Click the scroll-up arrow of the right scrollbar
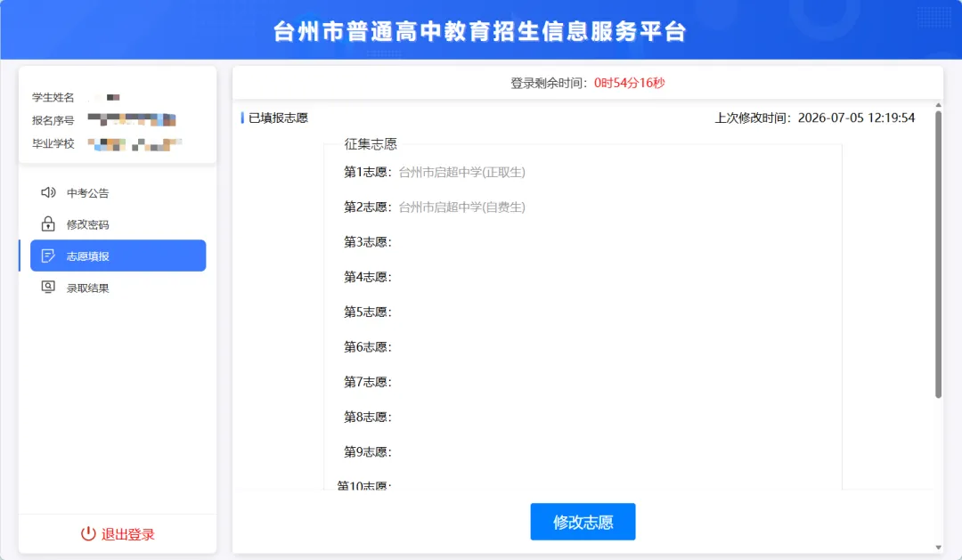 click(938, 105)
